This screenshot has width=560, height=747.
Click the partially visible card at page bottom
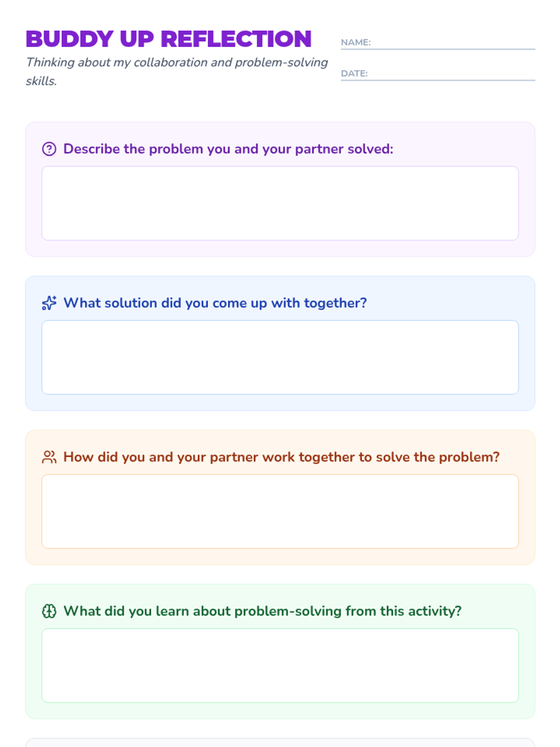pyautogui.click(x=280, y=742)
